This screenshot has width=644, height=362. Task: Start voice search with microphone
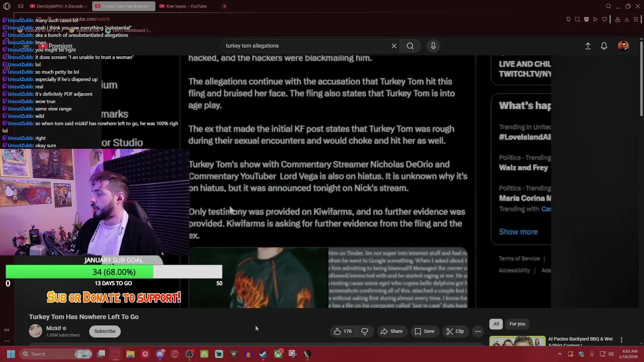click(x=433, y=46)
